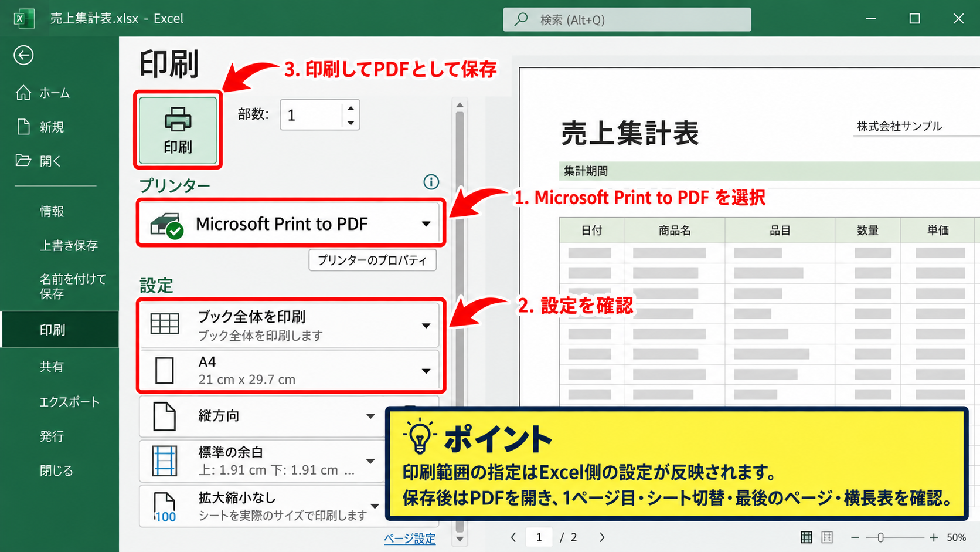Click the settings pane scrollbar down arrow
This screenshot has height=552, width=980.
click(x=460, y=539)
